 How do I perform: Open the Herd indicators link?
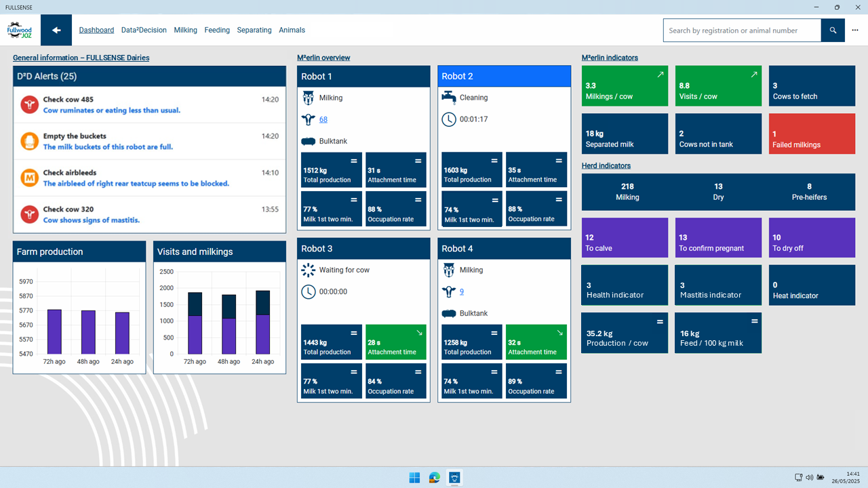[x=606, y=165]
